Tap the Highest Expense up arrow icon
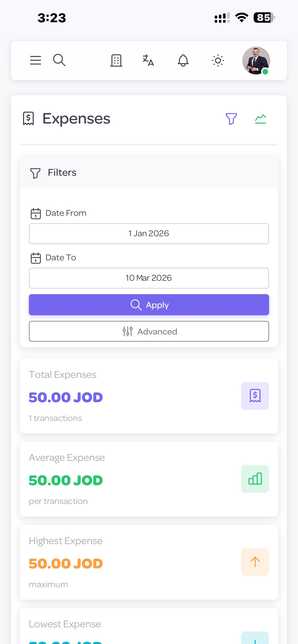The width and height of the screenshot is (298, 644). [255, 562]
